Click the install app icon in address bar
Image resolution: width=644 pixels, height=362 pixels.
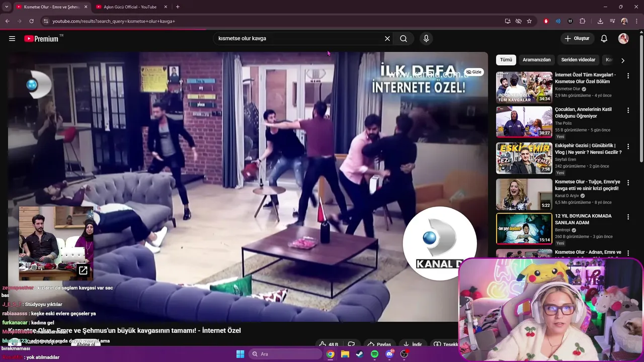point(508,21)
